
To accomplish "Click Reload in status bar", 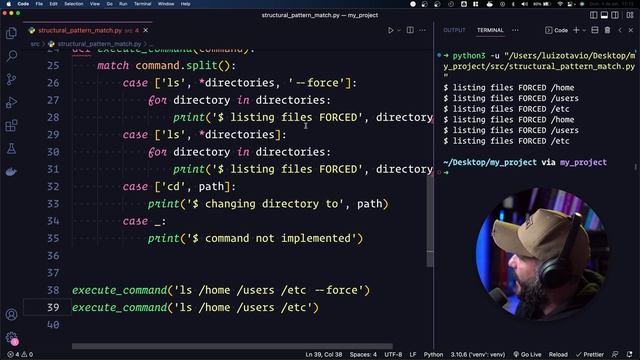I will [x=558, y=354].
